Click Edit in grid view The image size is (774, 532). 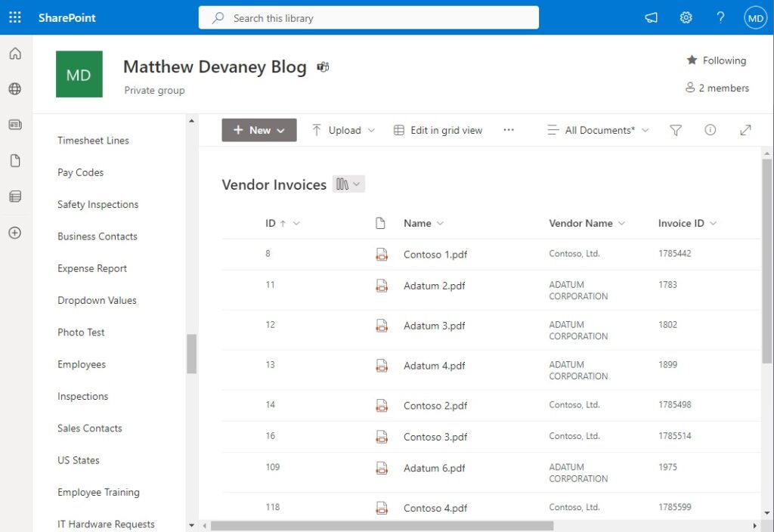tap(438, 130)
